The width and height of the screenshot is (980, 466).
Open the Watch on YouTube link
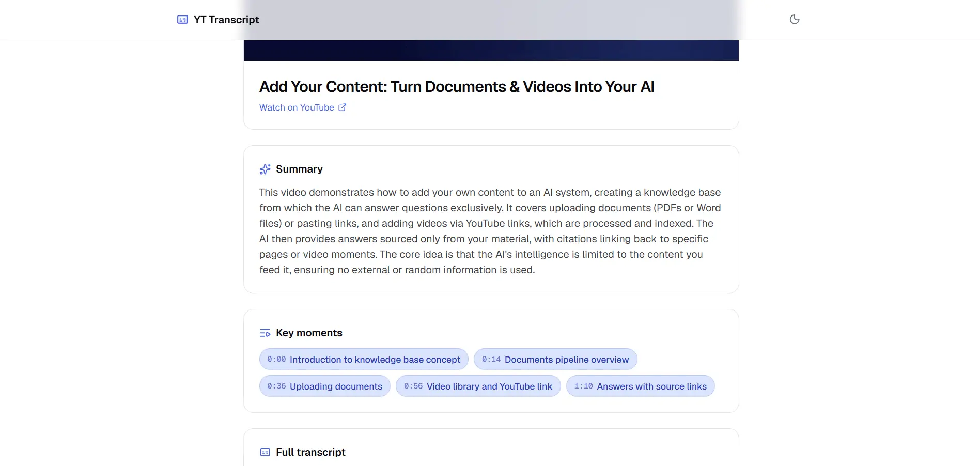coord(303,107)
